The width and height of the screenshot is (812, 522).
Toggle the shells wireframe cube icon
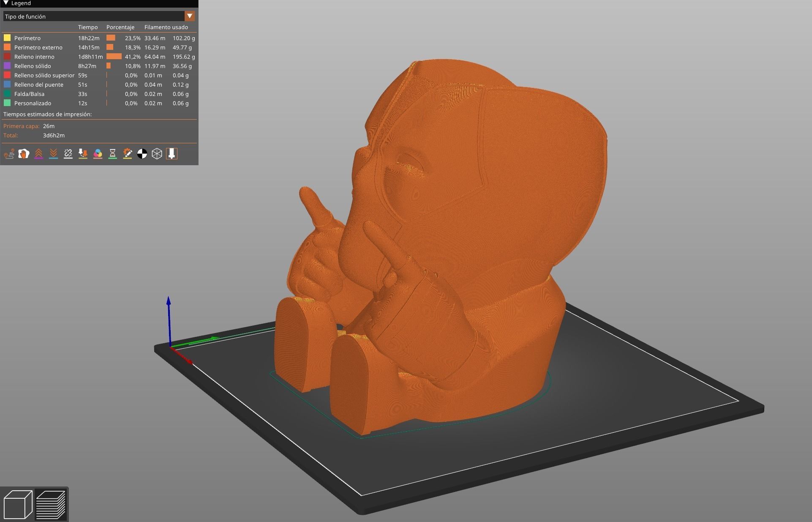157,154
